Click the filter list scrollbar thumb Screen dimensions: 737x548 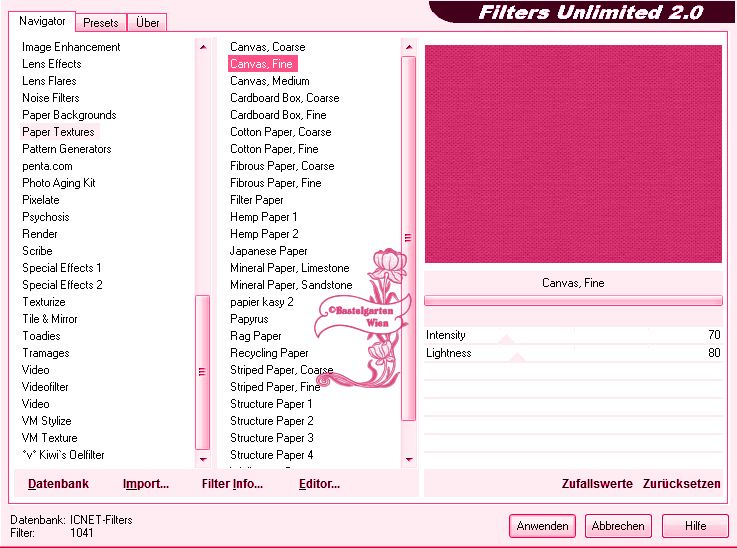click(408, 238)
